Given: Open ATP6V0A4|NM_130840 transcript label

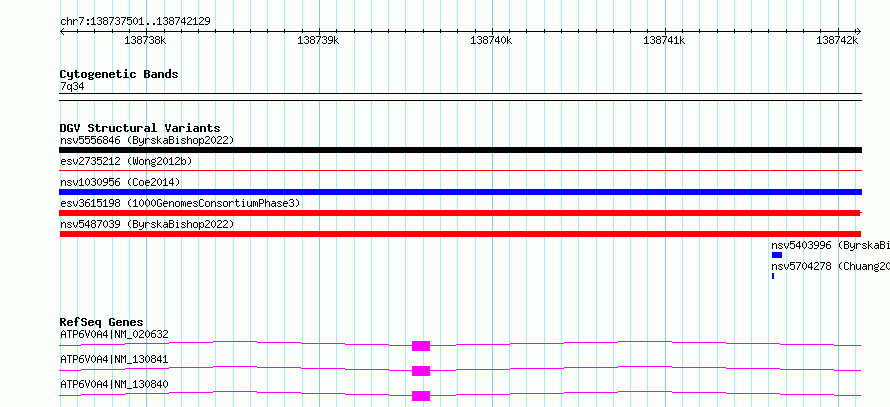Looking at the screenshot, I should 114,384.
